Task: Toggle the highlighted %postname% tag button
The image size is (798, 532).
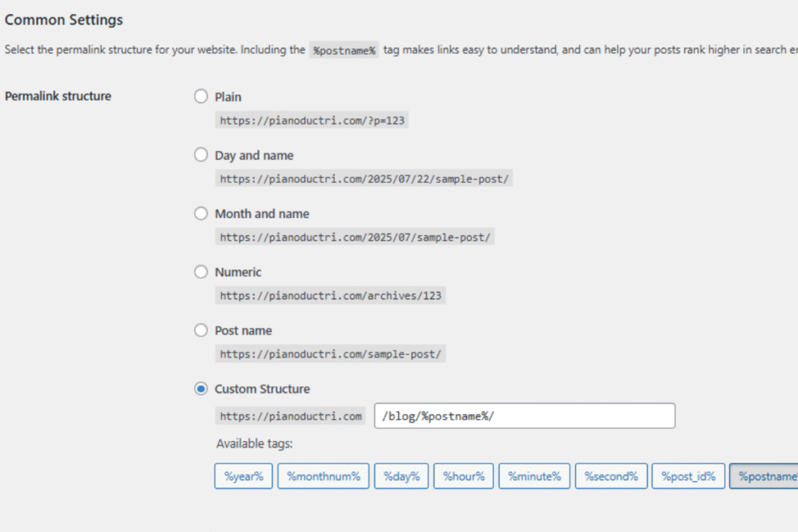Action: pos(764,476)
